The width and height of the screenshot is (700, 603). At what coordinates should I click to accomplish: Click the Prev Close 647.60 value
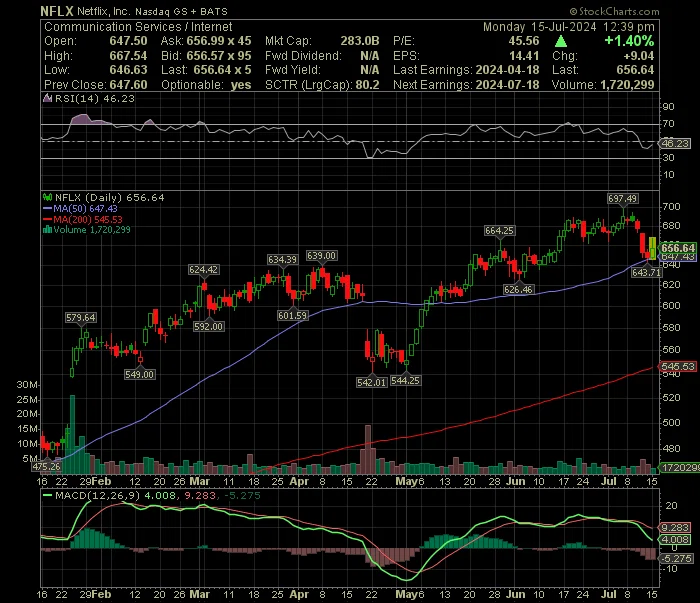point(128,85)
